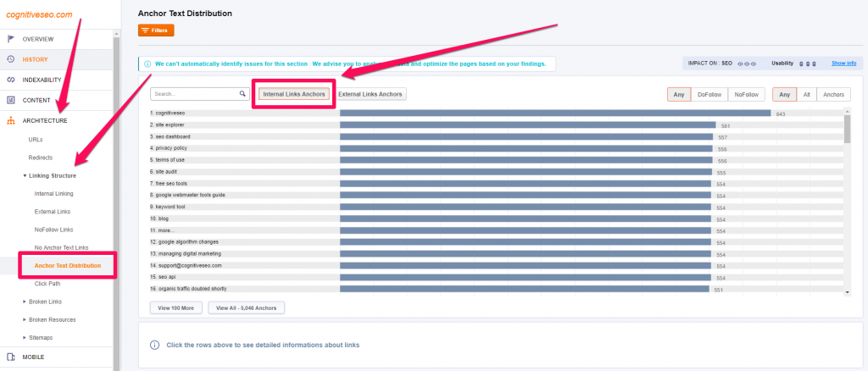This screenshot has width=868, height=371.
Task: Open URLs in the sidebar
Action: [36, 139]
